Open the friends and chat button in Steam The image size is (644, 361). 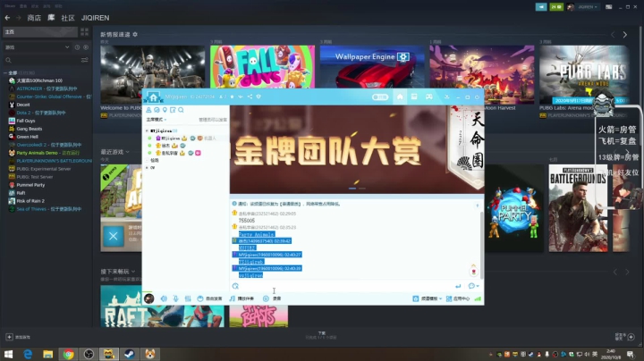click(x=625, y=337)
